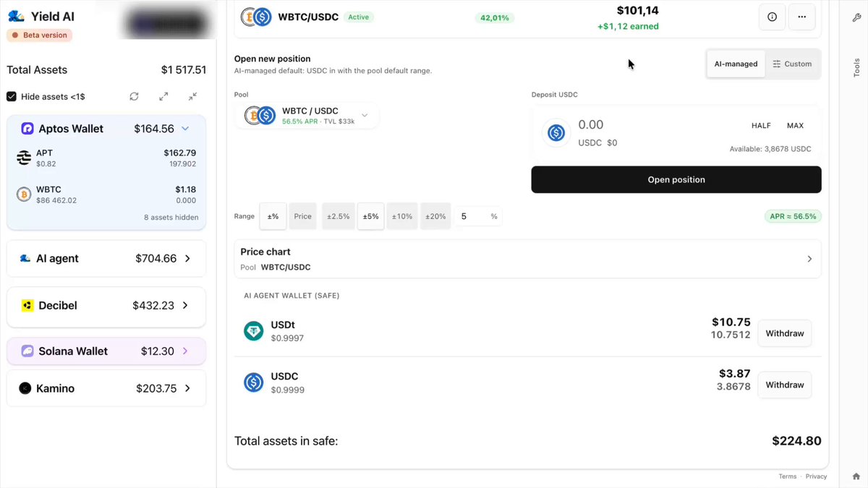This screenshot has height=488, width=868.
Task: Choose the ±20% range preset
Action: point(435,216)
